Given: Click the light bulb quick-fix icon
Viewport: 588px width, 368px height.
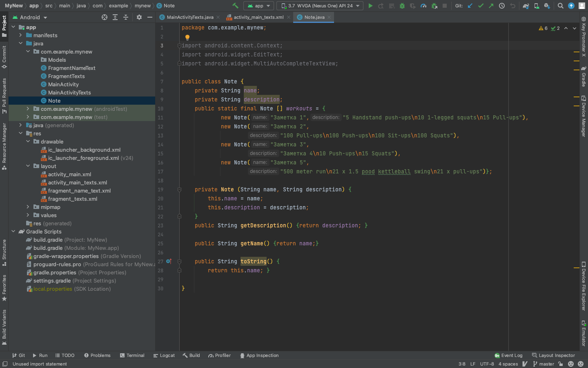Looking at the screenshot, I should pyautogui.click(x=187, y=37).
